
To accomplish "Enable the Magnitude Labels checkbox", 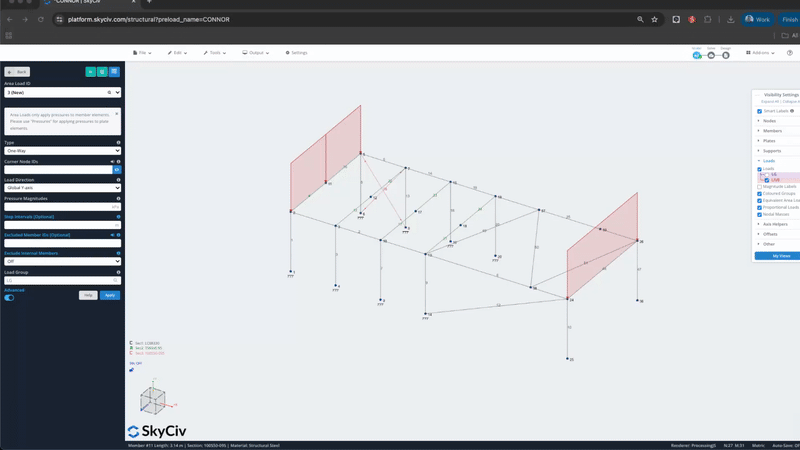I will pyautogui.click(x=760, y=187).
